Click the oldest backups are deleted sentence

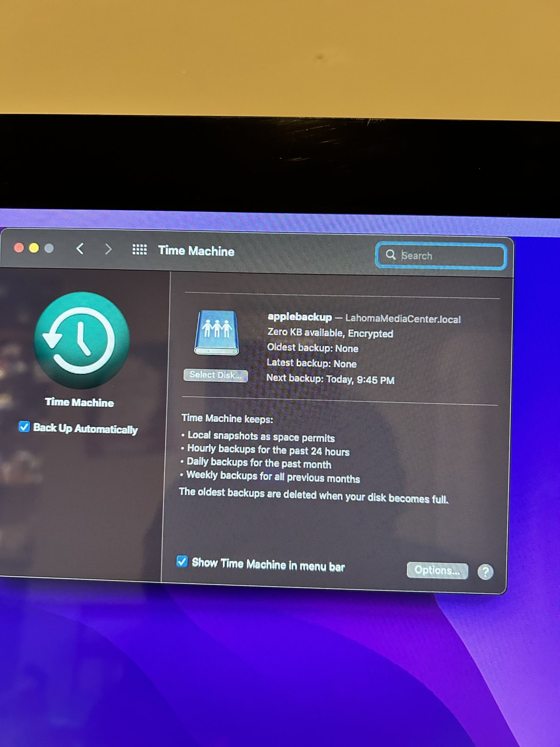coord(314,495)
